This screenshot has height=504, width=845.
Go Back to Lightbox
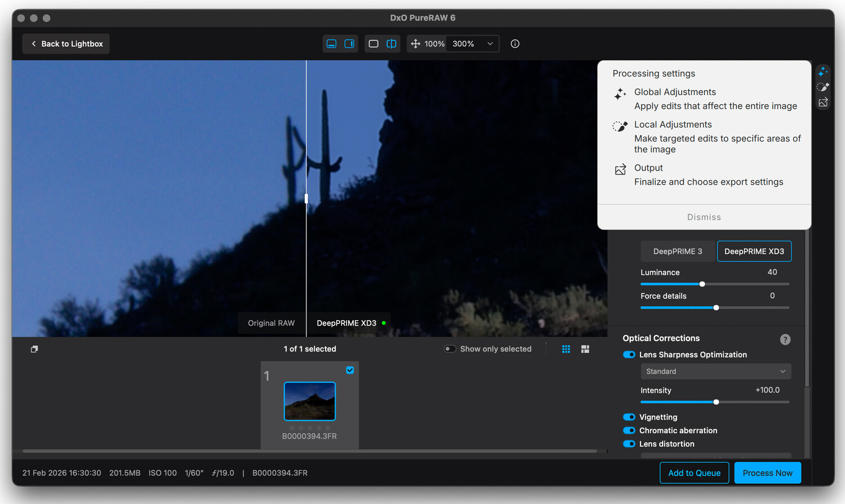66,44
